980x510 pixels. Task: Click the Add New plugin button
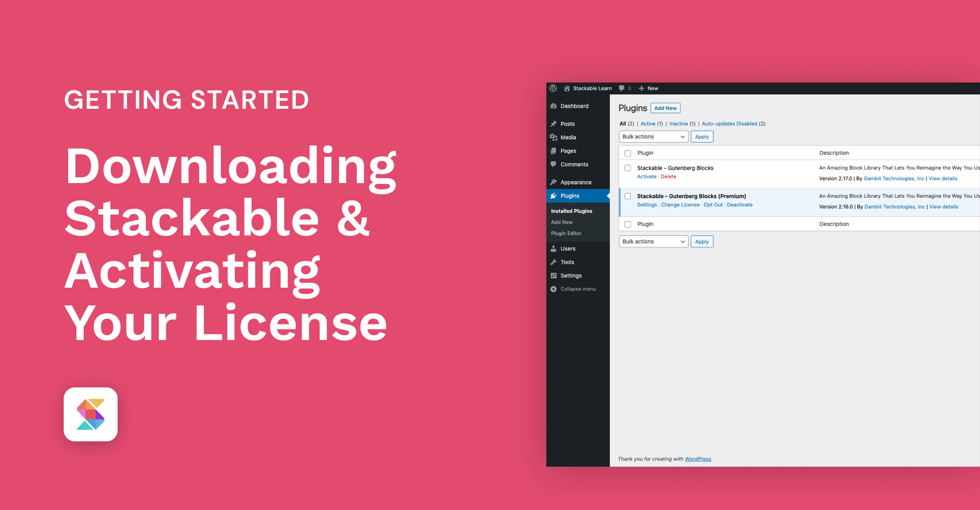pyautogui.click(x=665, y=108)
